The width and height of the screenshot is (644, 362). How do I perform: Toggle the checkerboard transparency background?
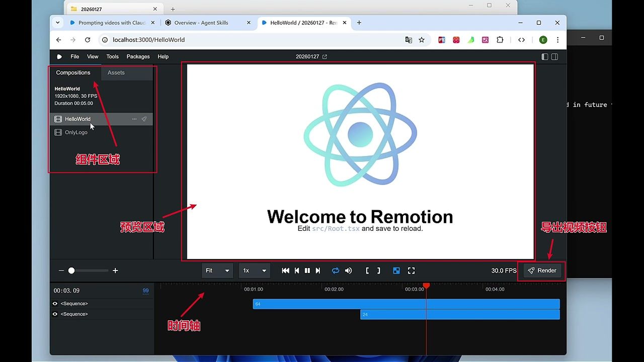[396, 270]
